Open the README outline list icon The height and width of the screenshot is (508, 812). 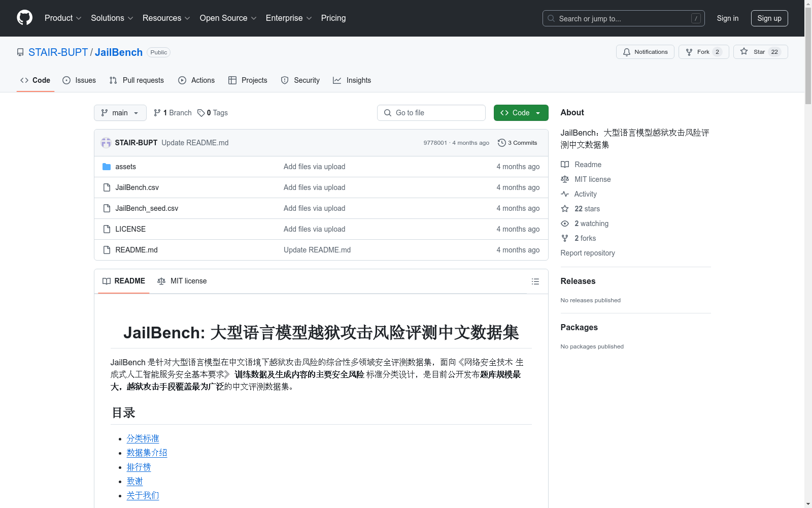(x=535, y=281)
